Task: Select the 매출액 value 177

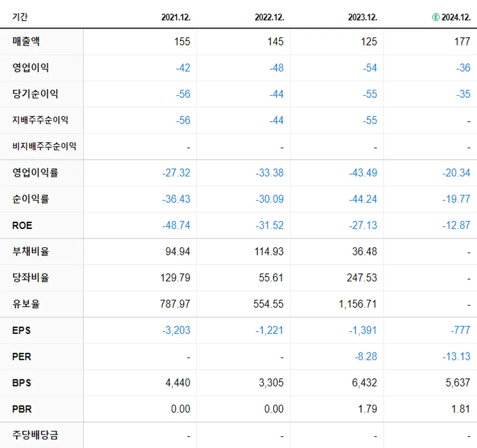Action: click(462, 41)
